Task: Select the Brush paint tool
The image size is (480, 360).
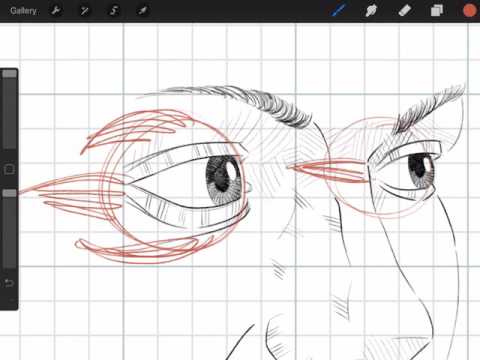Action: (339, 11)
